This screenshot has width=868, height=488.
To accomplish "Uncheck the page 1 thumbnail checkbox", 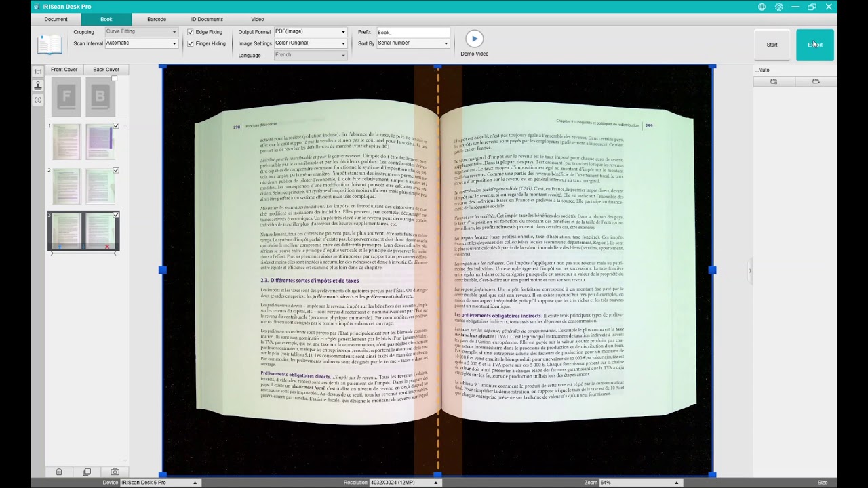I will point(116,126).
